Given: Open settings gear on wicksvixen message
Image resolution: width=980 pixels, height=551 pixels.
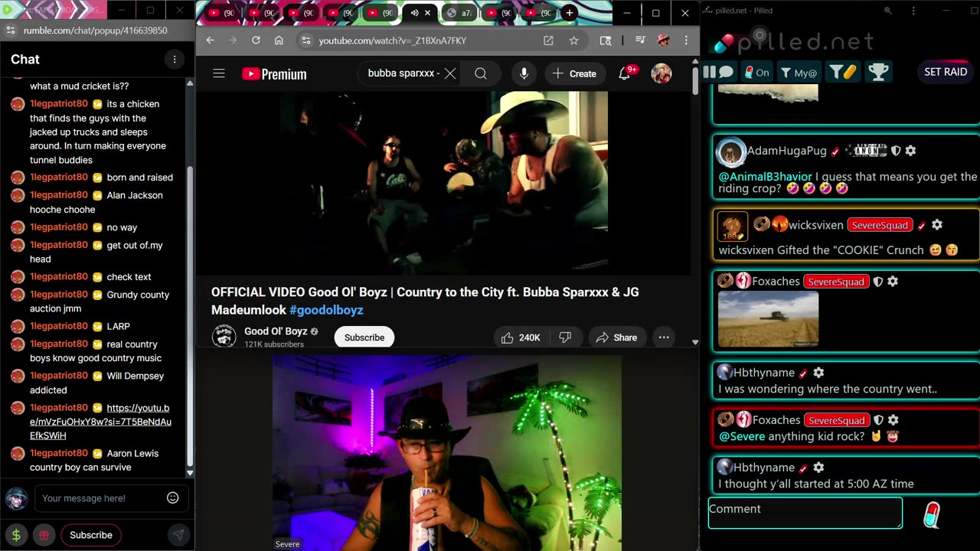Looking at the screenshot, I should coord(936,225).
